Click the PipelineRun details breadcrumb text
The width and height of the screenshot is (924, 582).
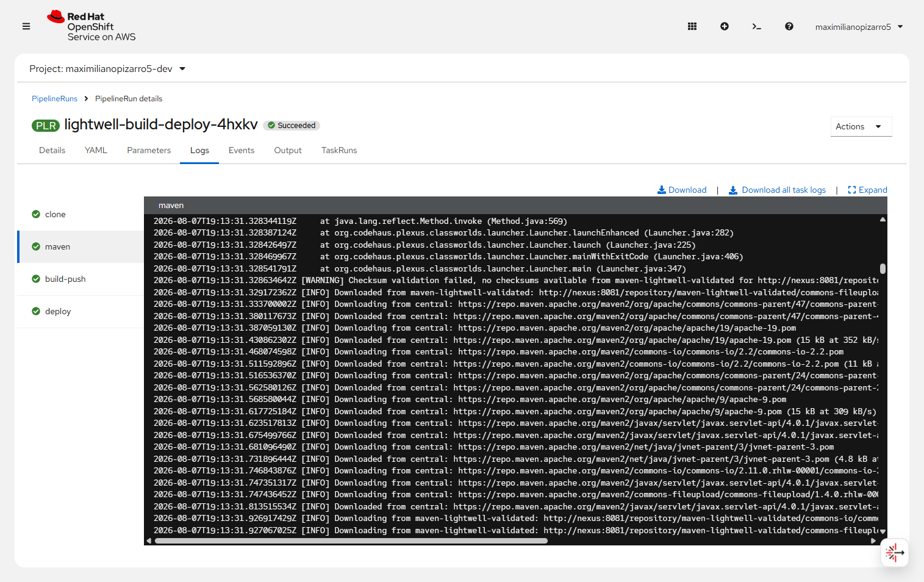pyautogui.click(x=129, y=99)
